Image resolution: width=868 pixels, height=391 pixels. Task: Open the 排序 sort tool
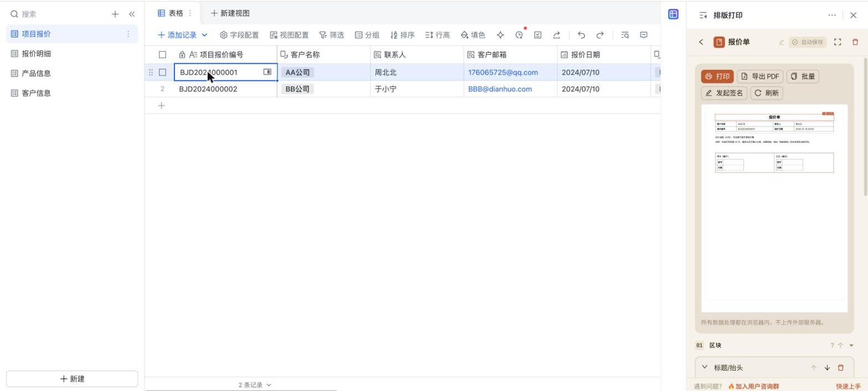402,35
